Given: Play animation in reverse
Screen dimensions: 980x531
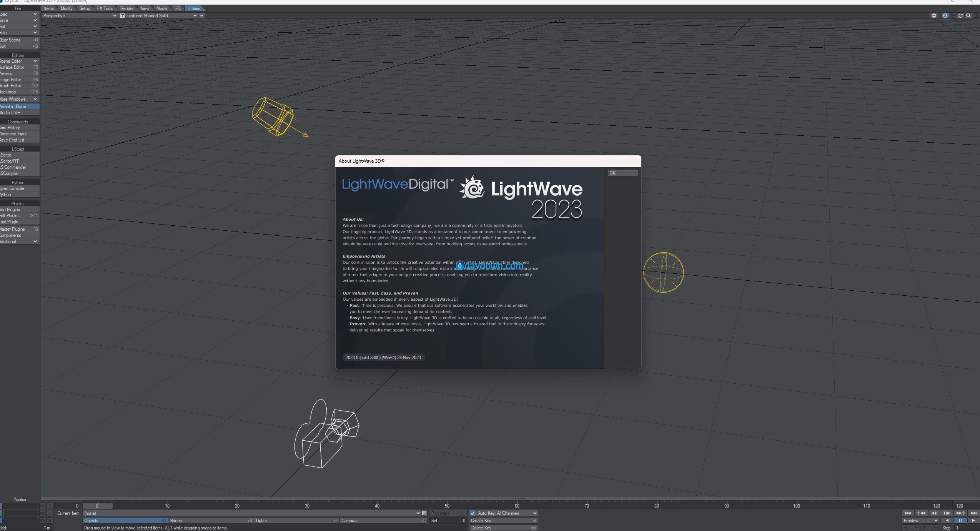Looking at the screenshot, I should point(947,520).
